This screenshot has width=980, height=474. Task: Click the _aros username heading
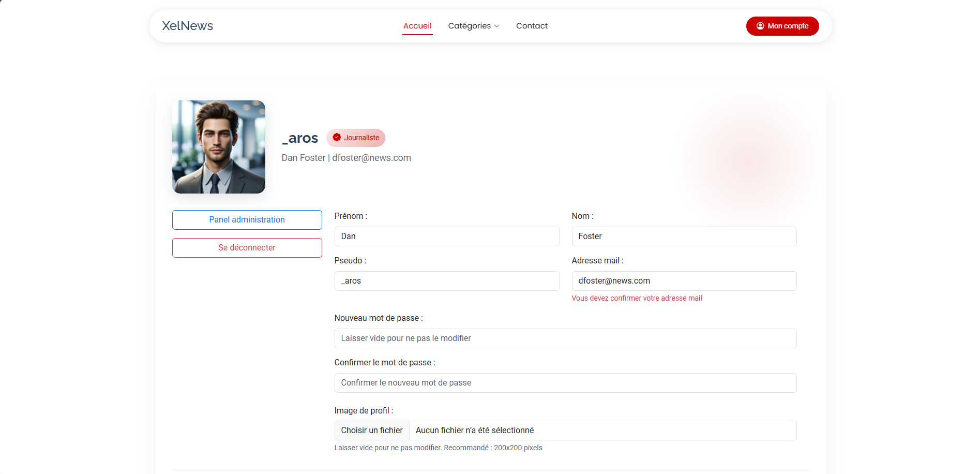pos(300,138)
